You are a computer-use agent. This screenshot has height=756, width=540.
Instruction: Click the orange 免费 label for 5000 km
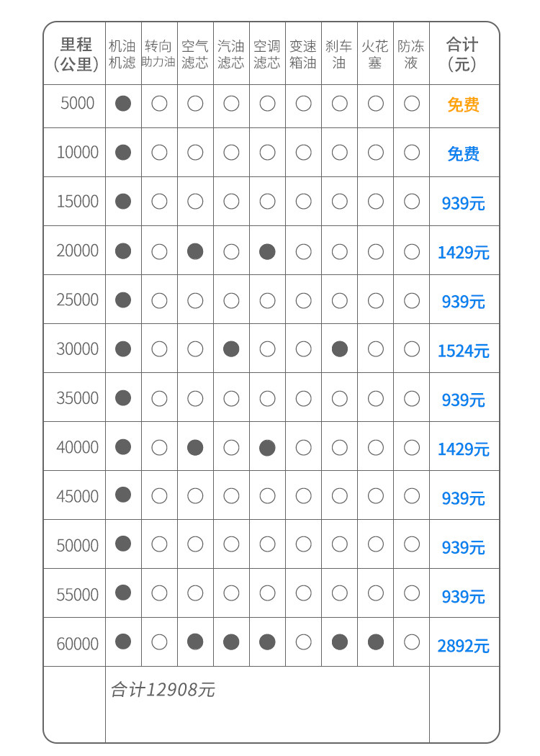pyautogui.click(x=463, y=104)
